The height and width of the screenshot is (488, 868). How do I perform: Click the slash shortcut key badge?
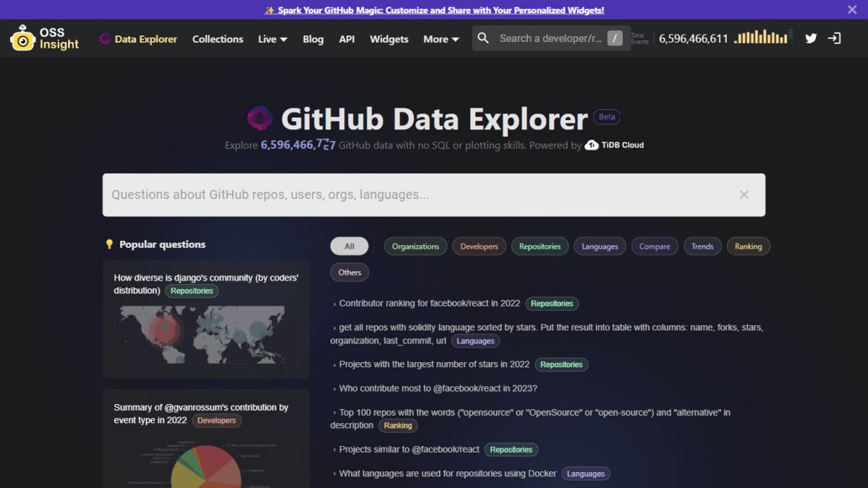[615, 38]
